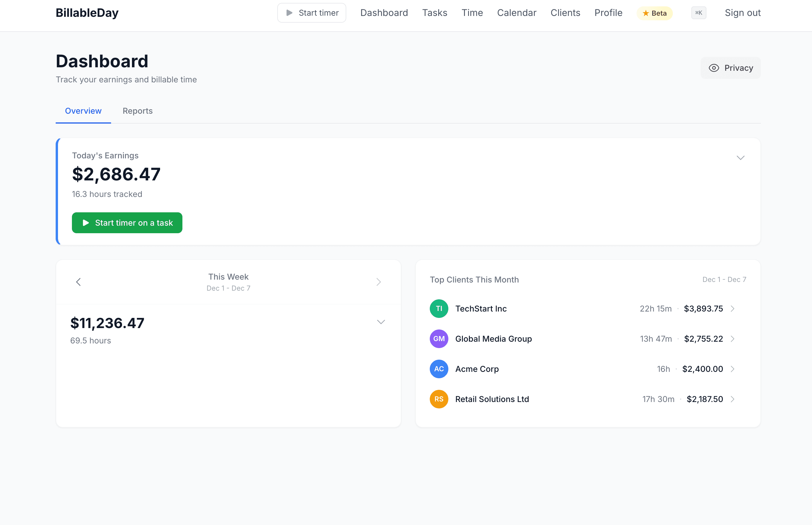Advance to next week with the right arrow
This screenshot has height=525, width=812.
[x=378, y=282]
